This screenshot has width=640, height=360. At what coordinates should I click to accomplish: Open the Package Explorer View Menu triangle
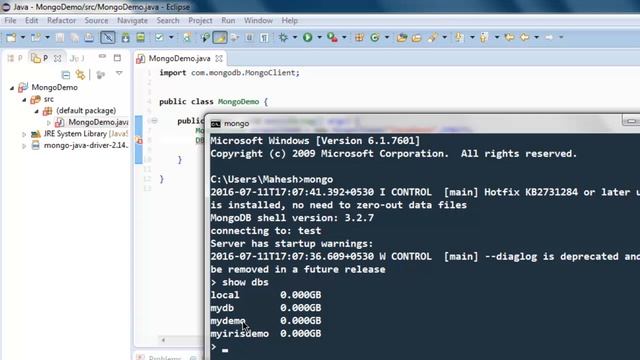point(119,73)
